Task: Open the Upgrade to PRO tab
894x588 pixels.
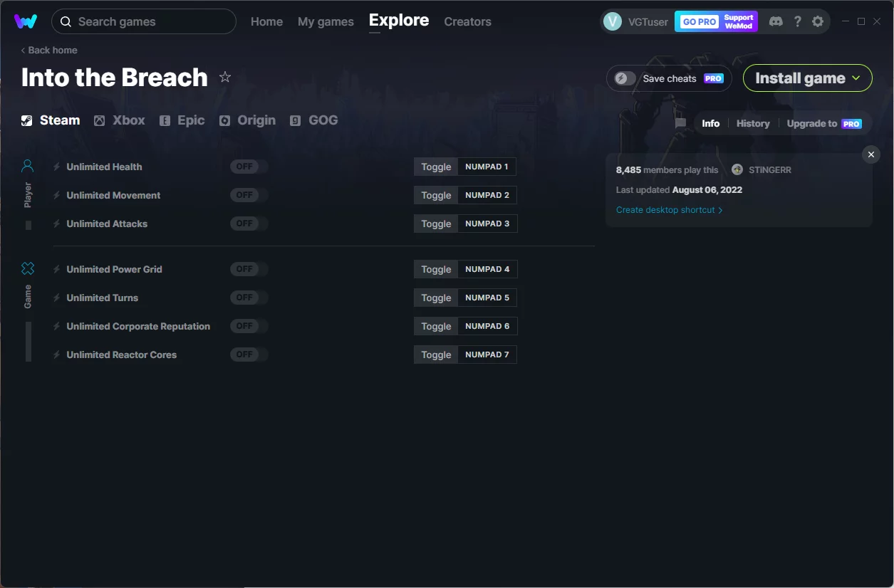Action: 824,123
